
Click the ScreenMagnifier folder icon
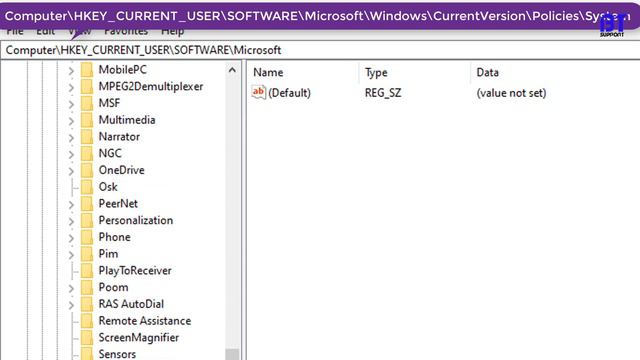87,338
